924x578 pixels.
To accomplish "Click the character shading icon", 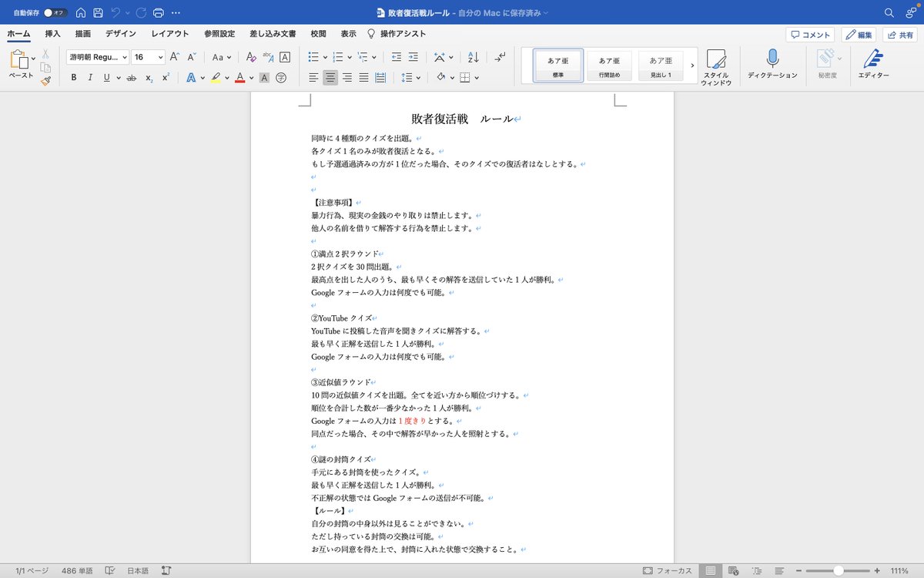I will click(x=264, y=78).
